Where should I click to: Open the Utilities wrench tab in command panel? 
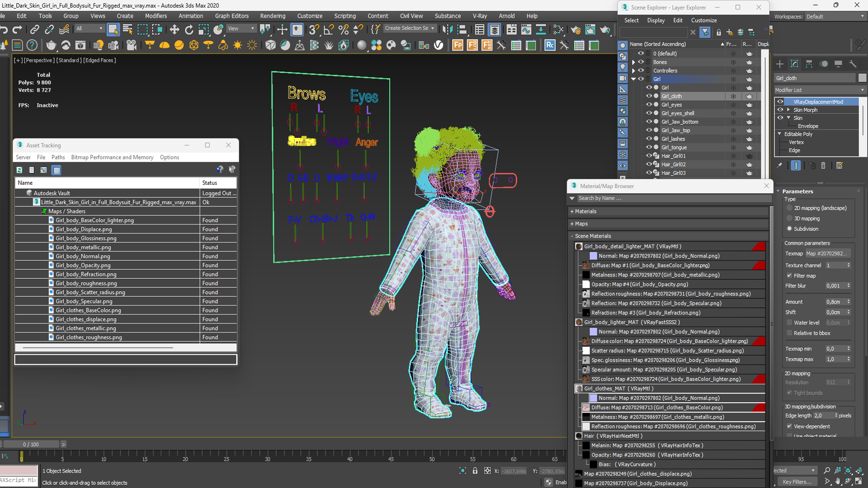click(853, 64)
